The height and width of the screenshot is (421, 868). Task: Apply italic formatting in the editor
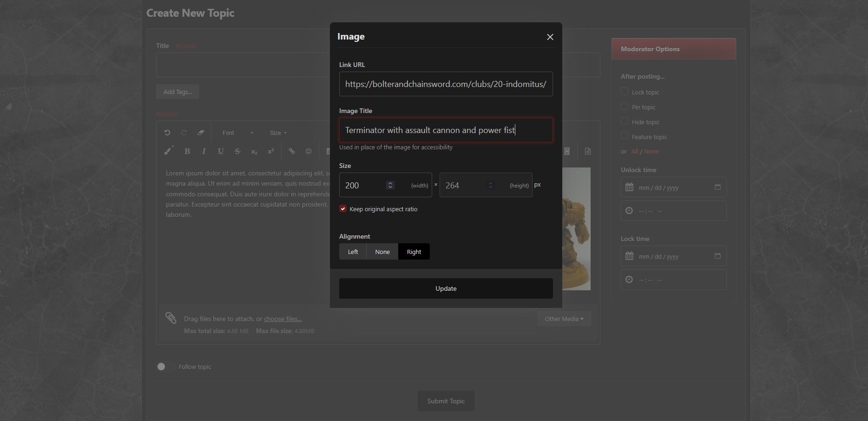[204, 151]
